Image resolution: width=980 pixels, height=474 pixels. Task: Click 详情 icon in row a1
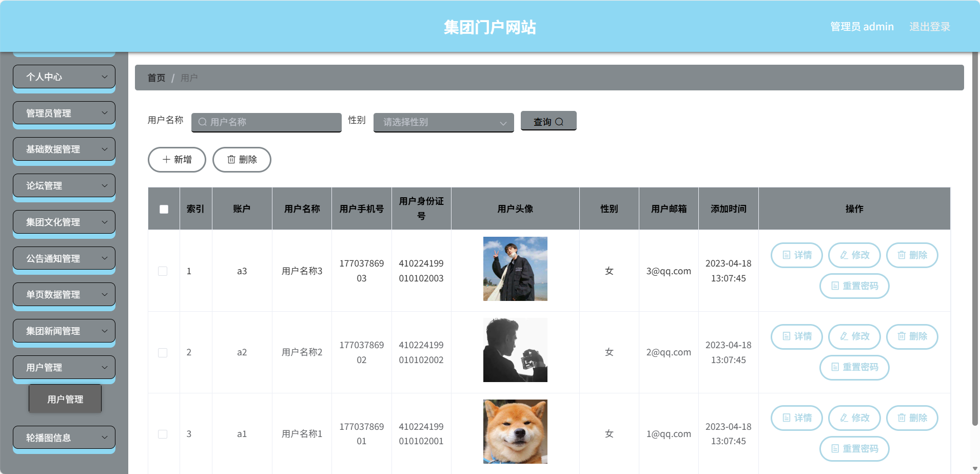coord(787,418)
